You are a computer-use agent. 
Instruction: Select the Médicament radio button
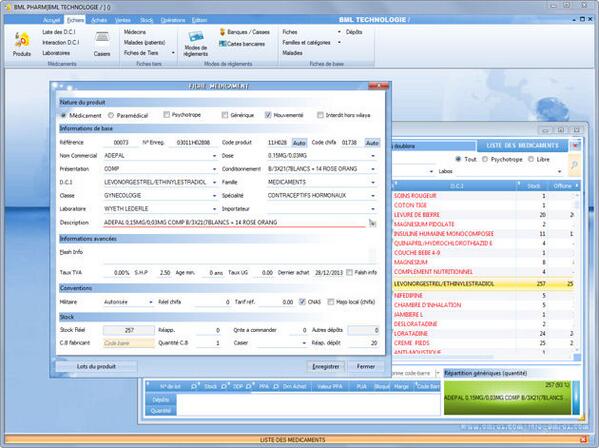point(63,115)
